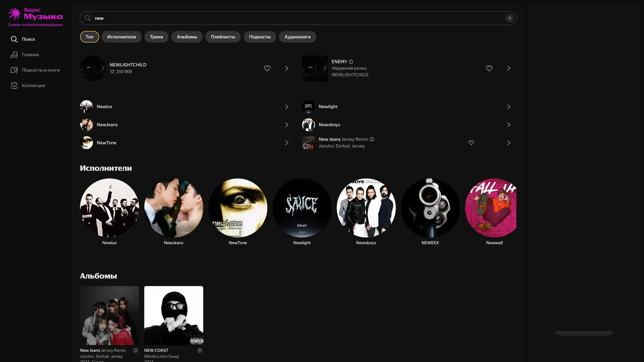Expand NewTone result chevron
The width and height of the screenshot is (644, 362).
tap(287, 143)
